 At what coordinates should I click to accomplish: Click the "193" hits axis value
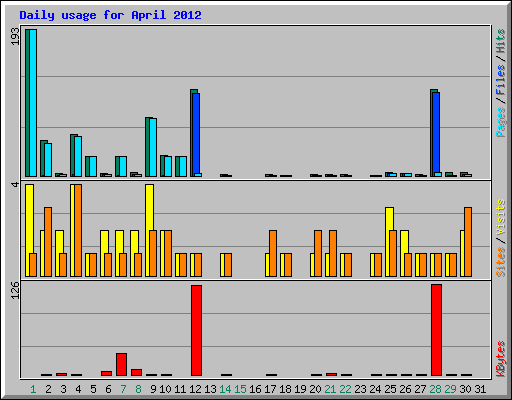pyautogui.click(x=15, y=36)
